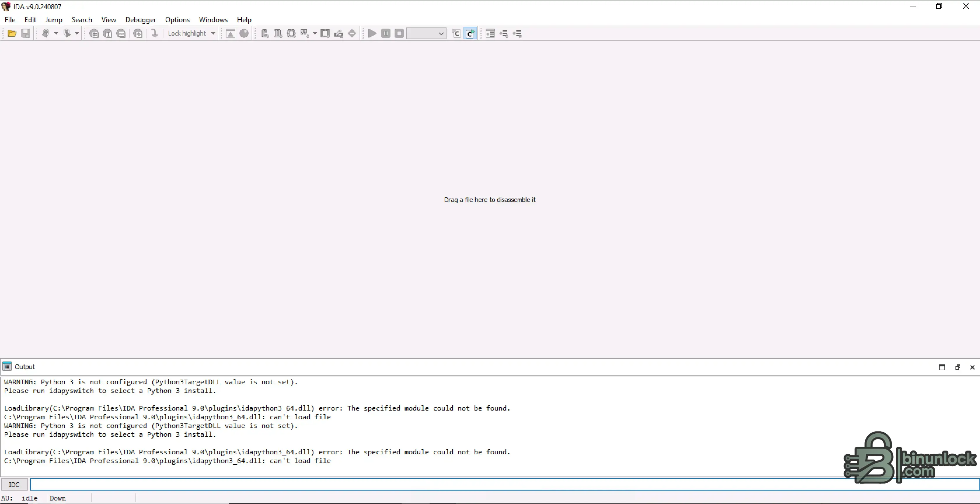Open the Debugger menu

[140, 19]
